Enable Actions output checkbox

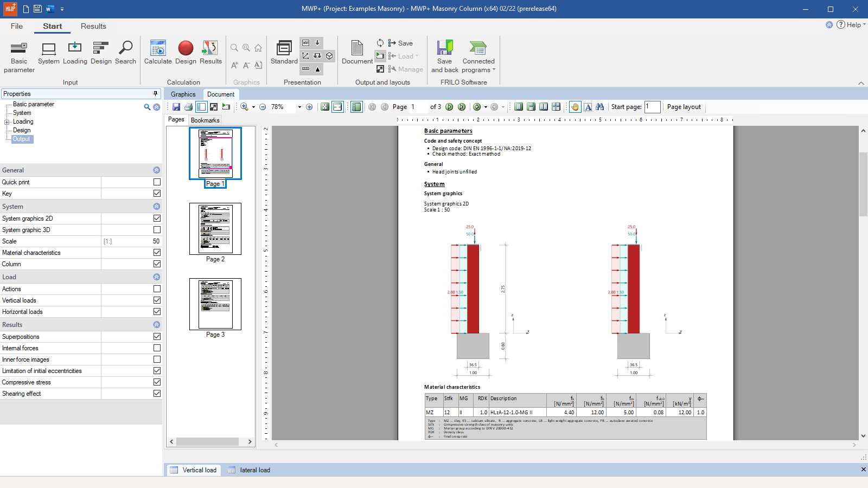[x=157, y=289]
